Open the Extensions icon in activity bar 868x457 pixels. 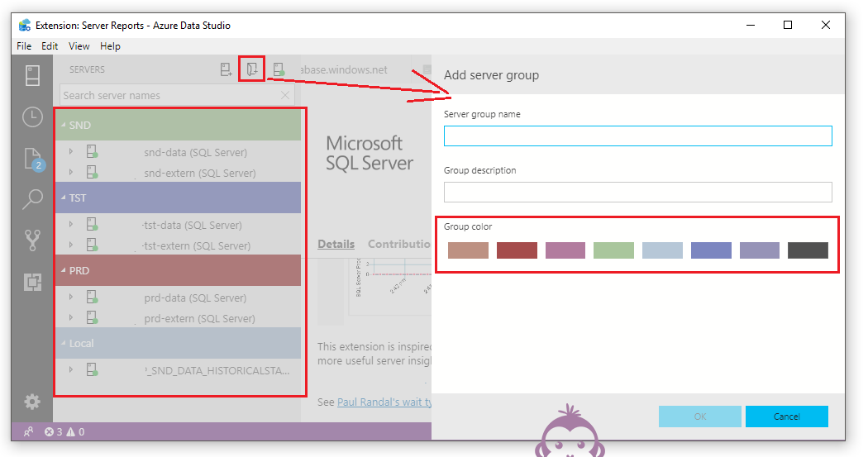pyautogui.click(x=32, y=282)
